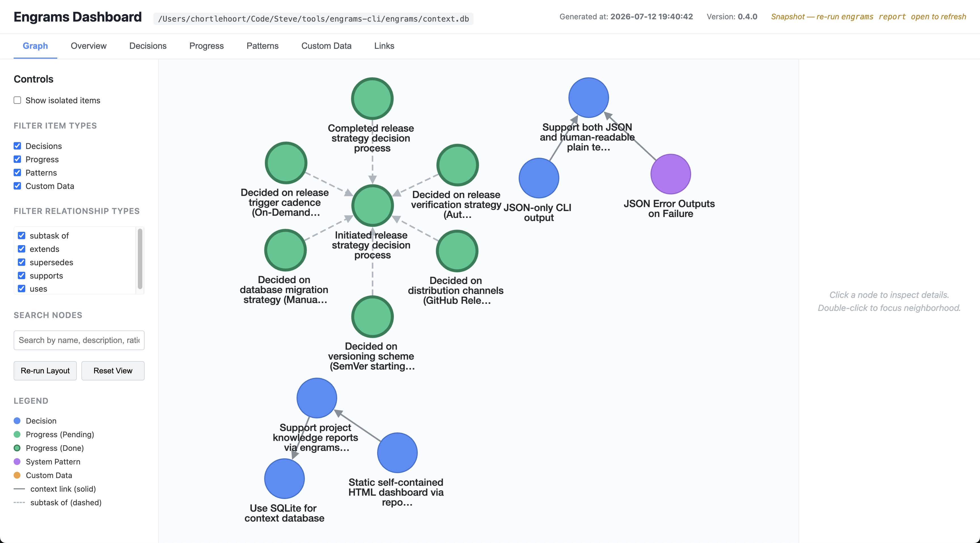Switch to the Progress tab
The width and height of the screenshot is (980, 543).
(x=206, y=46)
